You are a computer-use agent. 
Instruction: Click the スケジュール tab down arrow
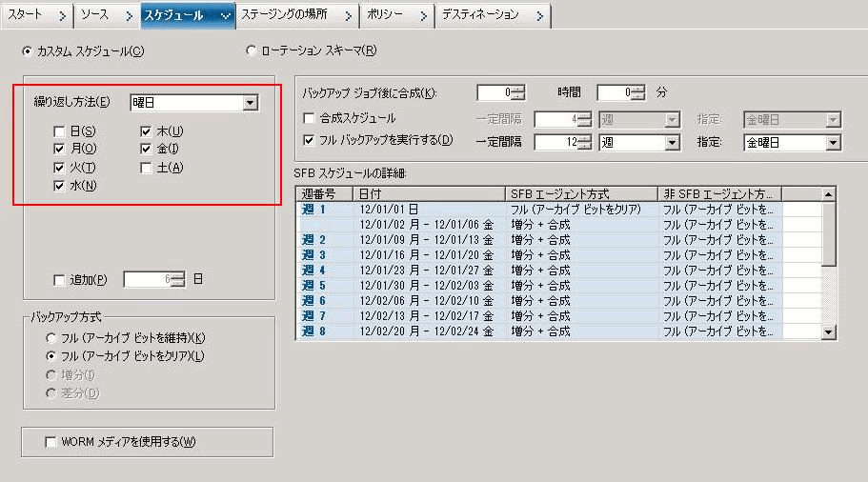click(225, 16)
